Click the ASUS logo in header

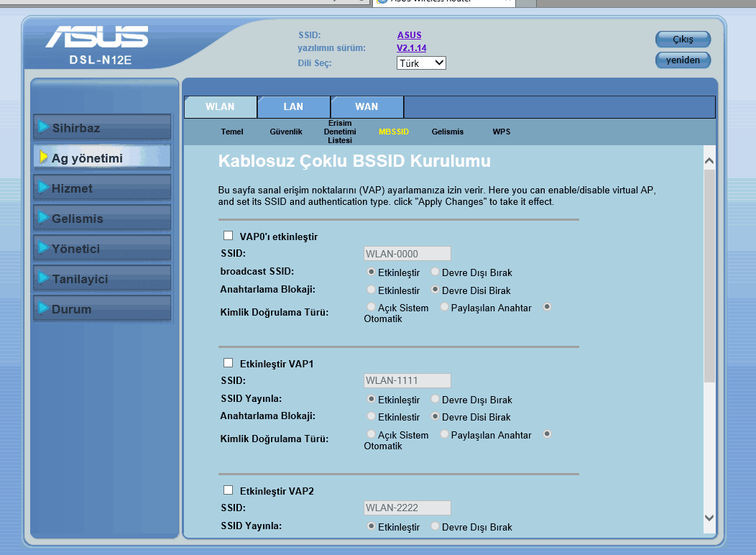(x=97, y=37)
